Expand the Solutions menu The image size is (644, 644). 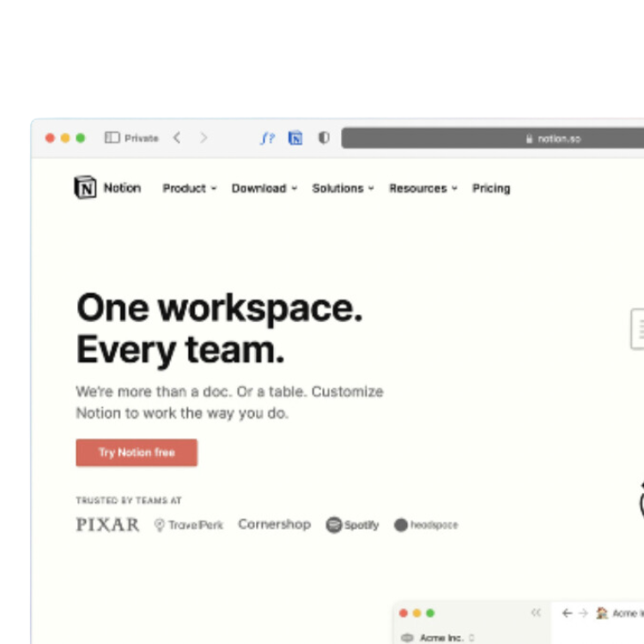[x=343, y=188]
